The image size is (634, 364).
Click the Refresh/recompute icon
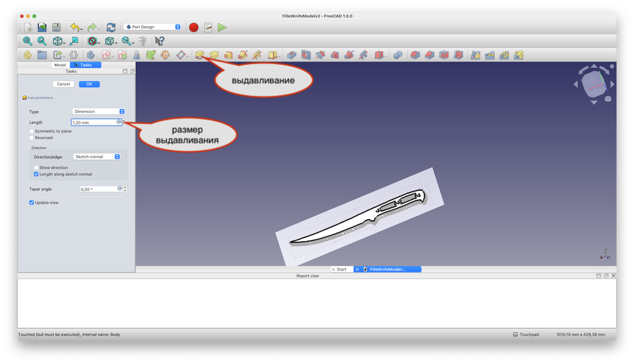111,27
